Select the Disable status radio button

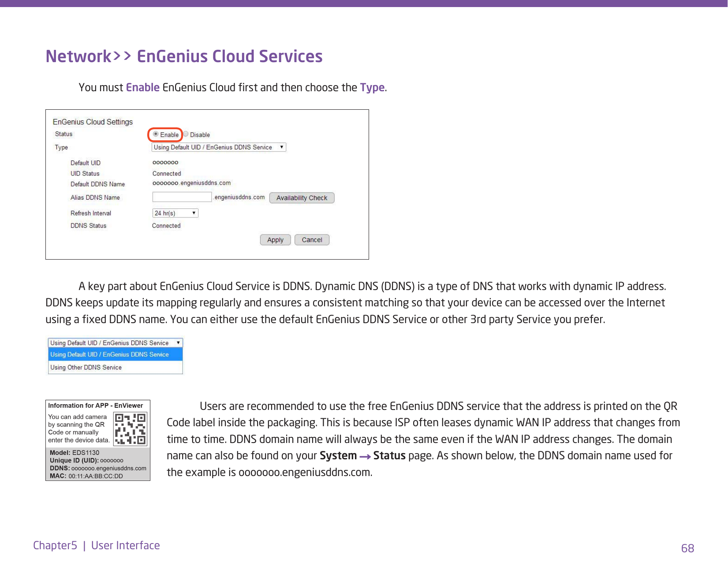(186, 134)
